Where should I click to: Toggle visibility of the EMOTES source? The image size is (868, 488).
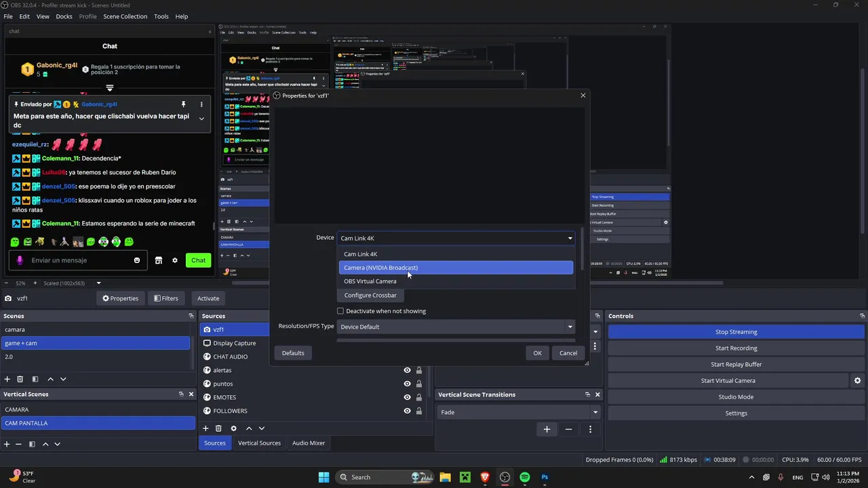click(407, 397)
